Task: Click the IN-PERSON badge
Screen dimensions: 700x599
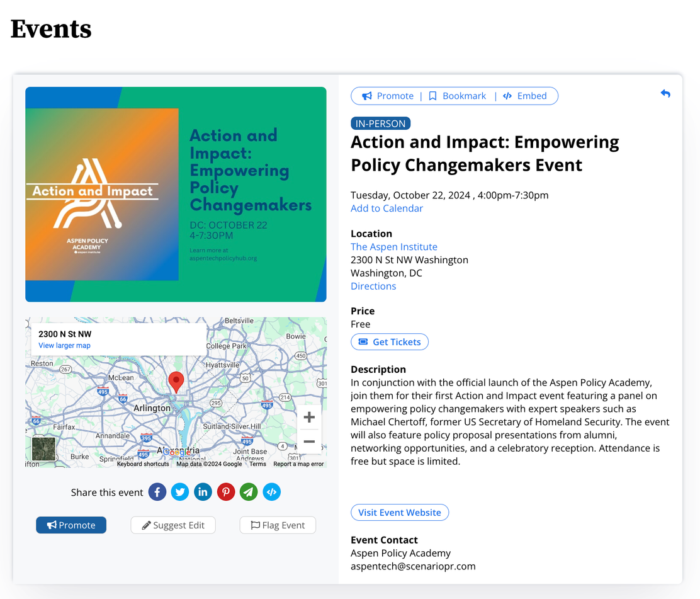Action: 380,123
